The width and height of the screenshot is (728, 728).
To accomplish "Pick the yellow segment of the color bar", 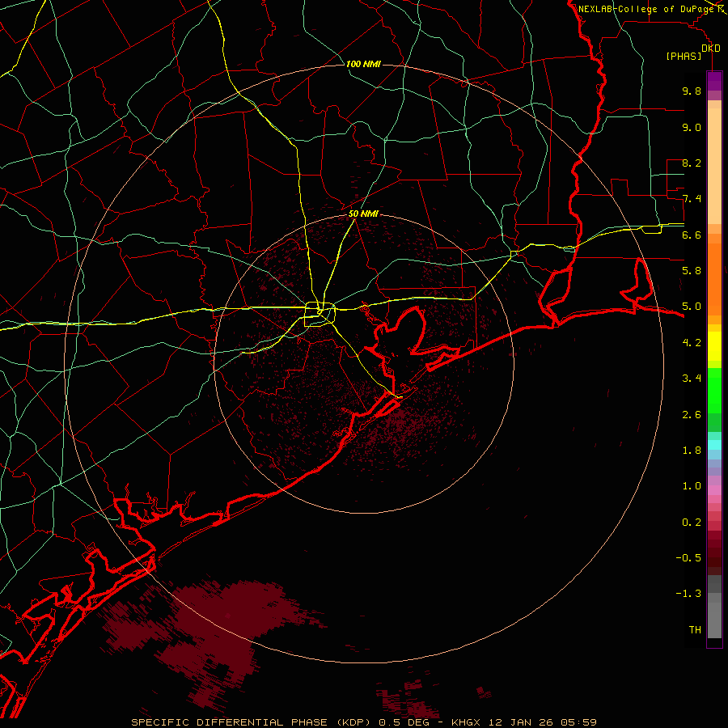I will [714, 346].
